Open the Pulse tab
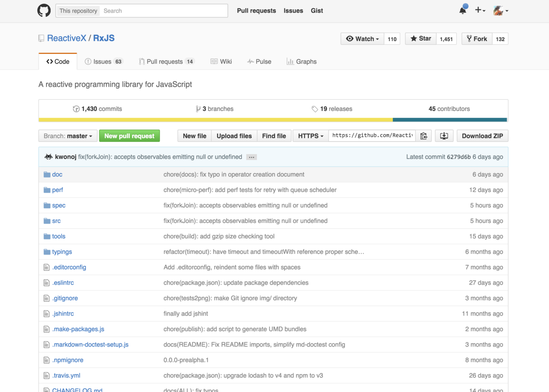549x392 pixels. click(259, 62)
